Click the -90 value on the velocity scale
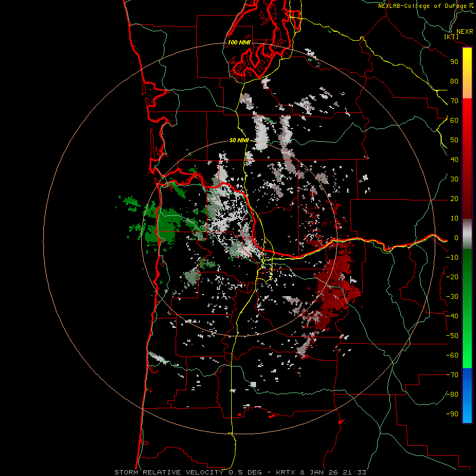Screen dimensions: 476x476 click(x=452, y=414)
